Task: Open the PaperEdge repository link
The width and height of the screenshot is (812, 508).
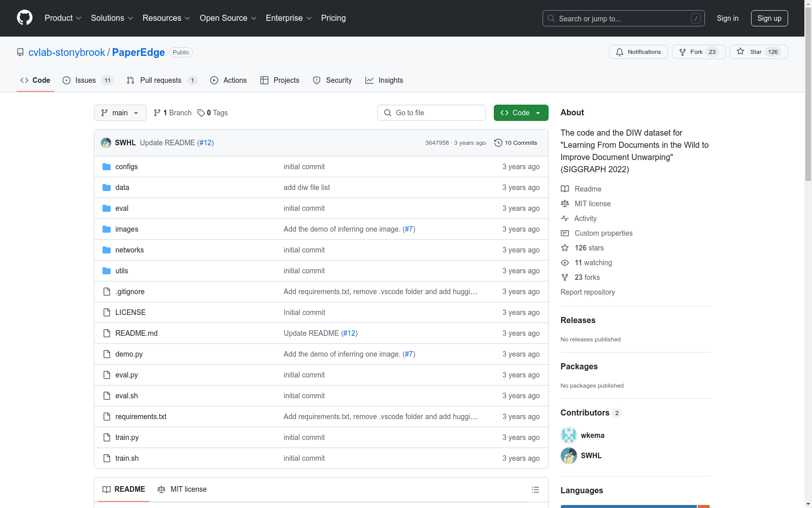Action: (x=139, y=52)
